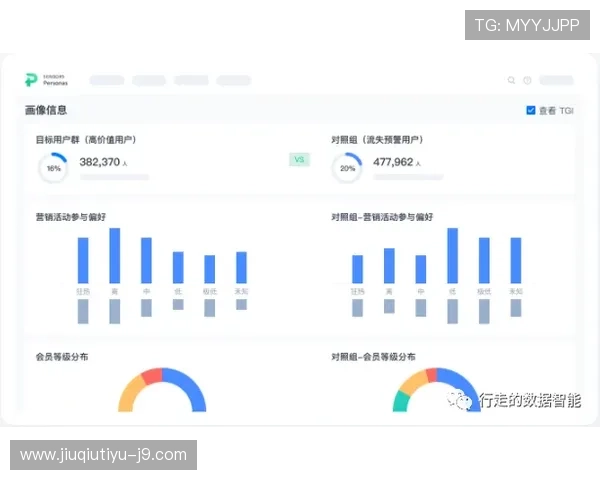The image size is (600, 480).
Task: Click the red segment of left donut chart
Action: pos(152,376)
